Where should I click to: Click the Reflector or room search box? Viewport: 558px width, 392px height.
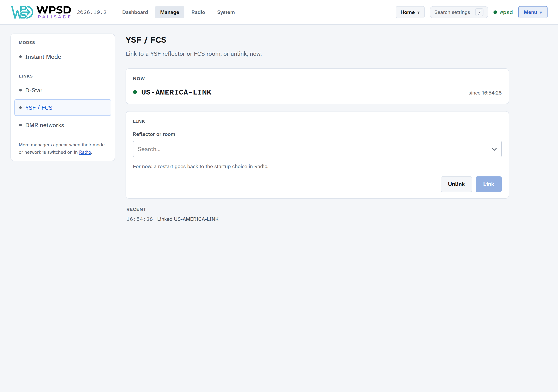(x=317, y=149)
